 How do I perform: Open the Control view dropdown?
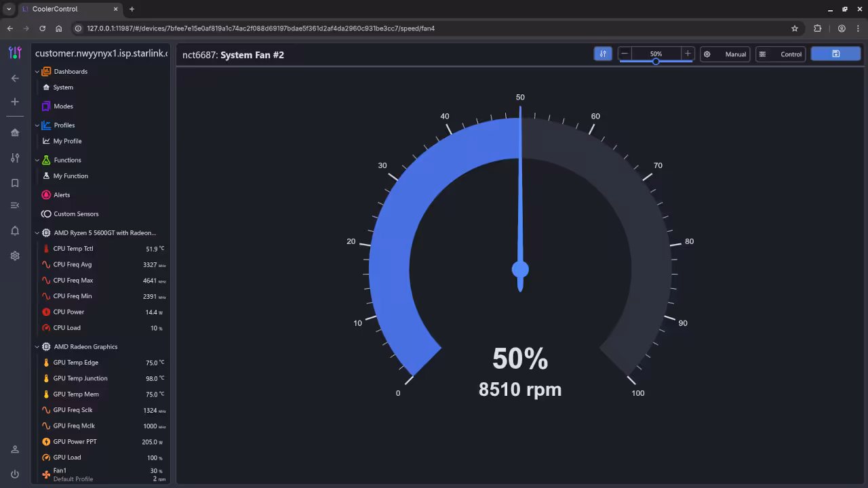pos(781,54)
